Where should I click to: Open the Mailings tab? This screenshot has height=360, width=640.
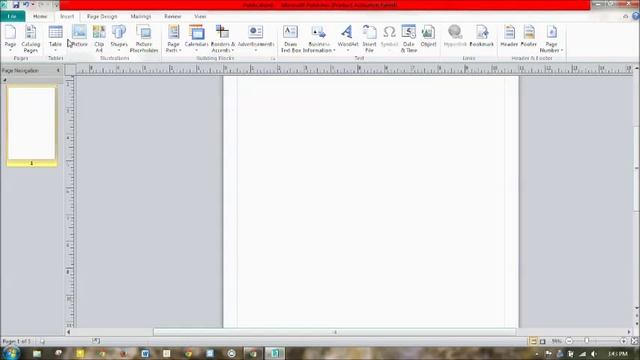pos(140,16)
